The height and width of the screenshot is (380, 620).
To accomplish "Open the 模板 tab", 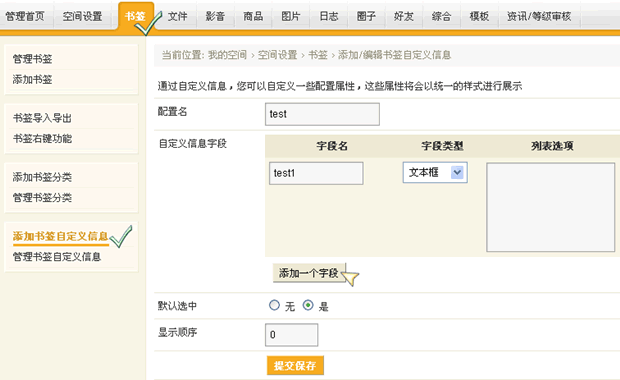I will coord(479,16).
